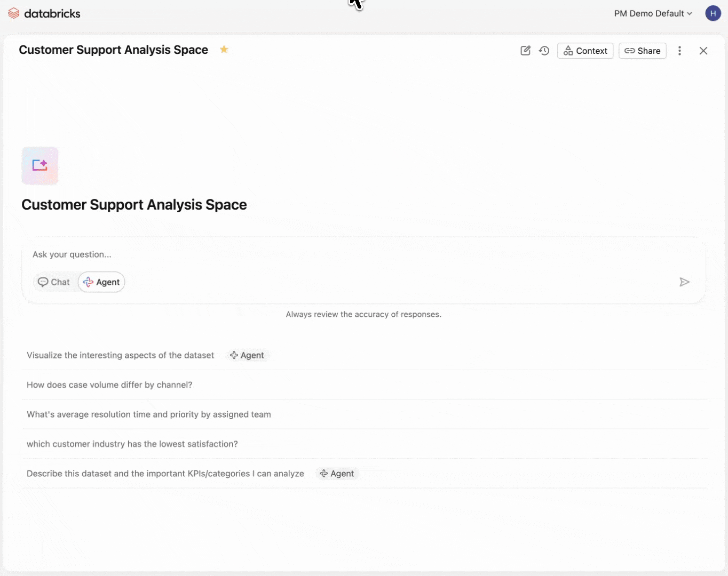This screenshot has width=728, height=576.
Task: Open the kebab more options menu
Action: (679, 51)
